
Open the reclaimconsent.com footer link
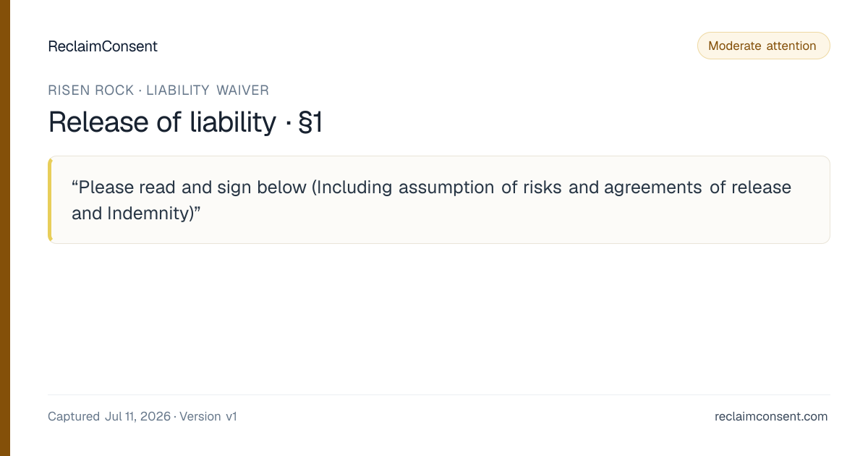(x=771, y=416)
